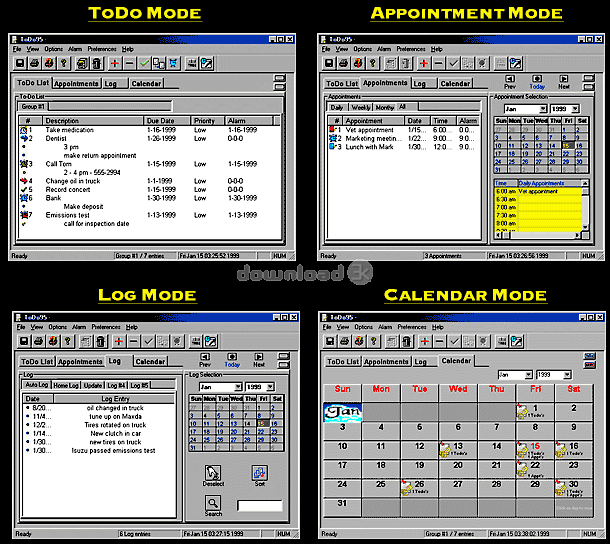Viewport: 610px width, 544px height.
Task: Select the Daily tab in Appointment Mode
Action: coord(337,107)
